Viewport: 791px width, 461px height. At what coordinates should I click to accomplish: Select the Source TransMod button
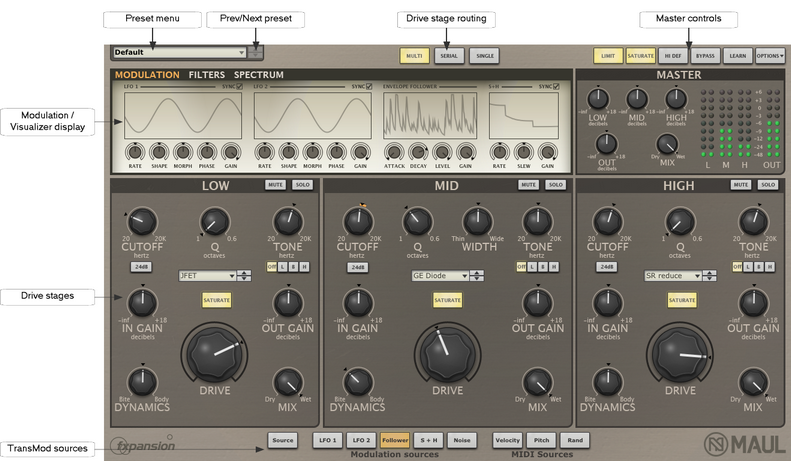coord(282,440)
